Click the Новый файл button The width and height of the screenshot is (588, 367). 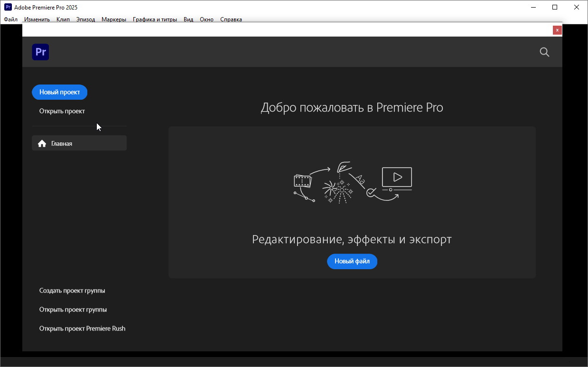(x=352, y=261)
